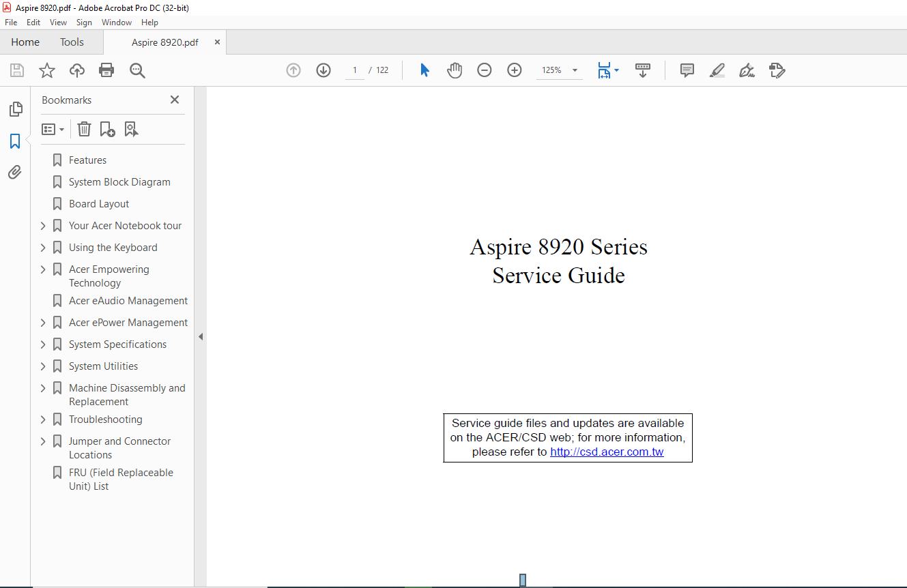Image resolution: width=907 pixels, height=588 pixels.
Task: Switch to the Tools tab
Action: pyautogui.click(x=72, y=42)
